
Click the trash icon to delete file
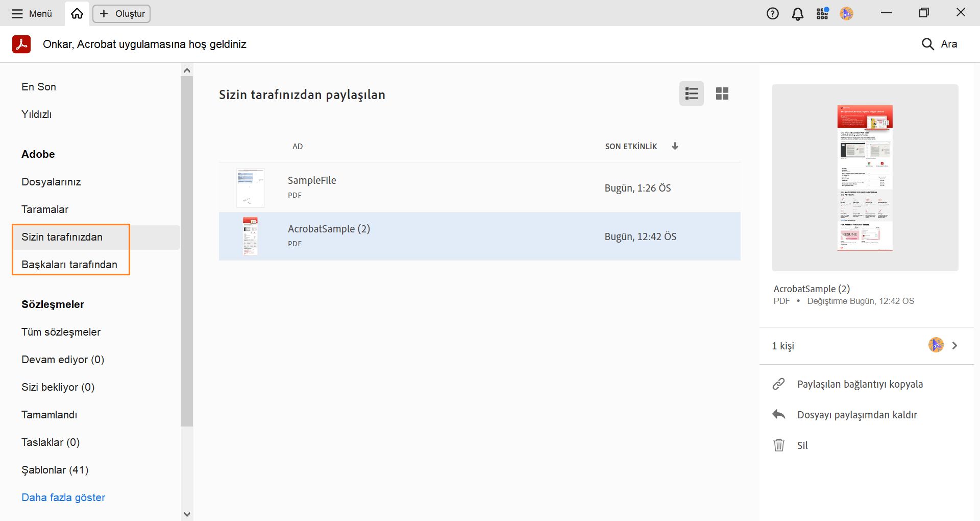pyautogui.click(x=778, y=445)
